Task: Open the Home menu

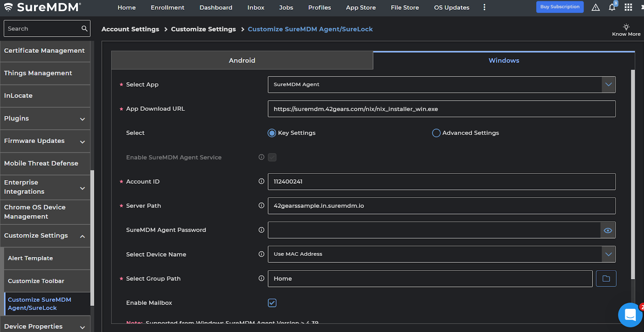Action: tap(126, 7)
